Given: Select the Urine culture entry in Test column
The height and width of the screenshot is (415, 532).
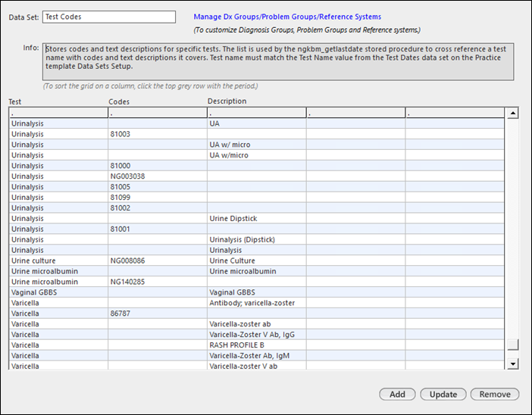Looking at the screenshot, I should pos(58,261).
